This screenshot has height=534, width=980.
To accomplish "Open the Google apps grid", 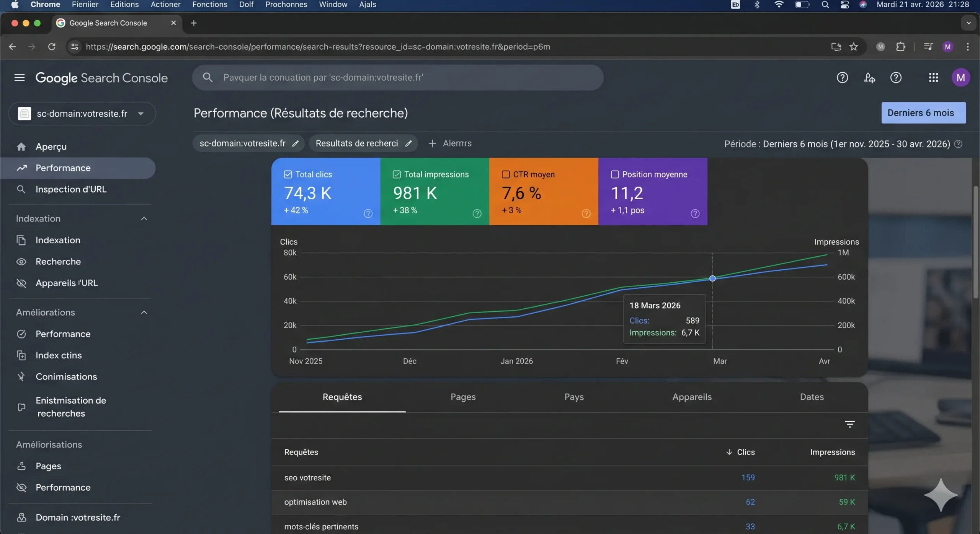I will point(933,77).
